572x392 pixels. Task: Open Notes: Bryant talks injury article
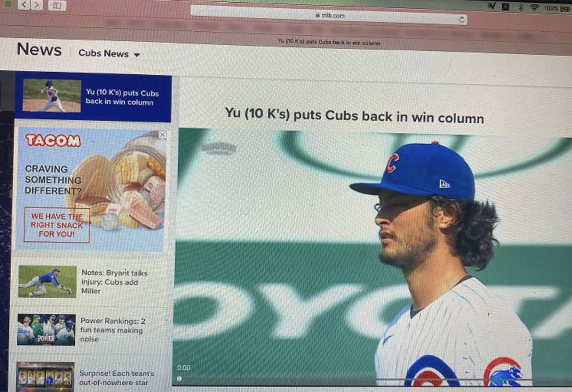115,282
